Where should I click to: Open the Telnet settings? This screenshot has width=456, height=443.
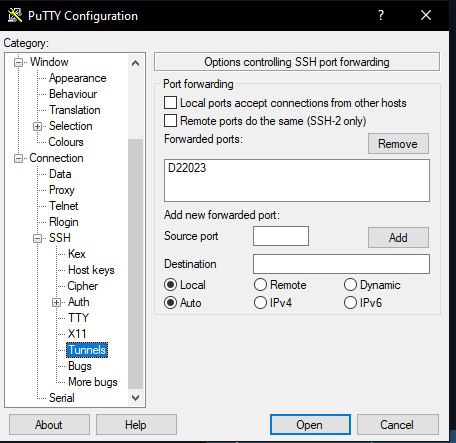(64, 206)
